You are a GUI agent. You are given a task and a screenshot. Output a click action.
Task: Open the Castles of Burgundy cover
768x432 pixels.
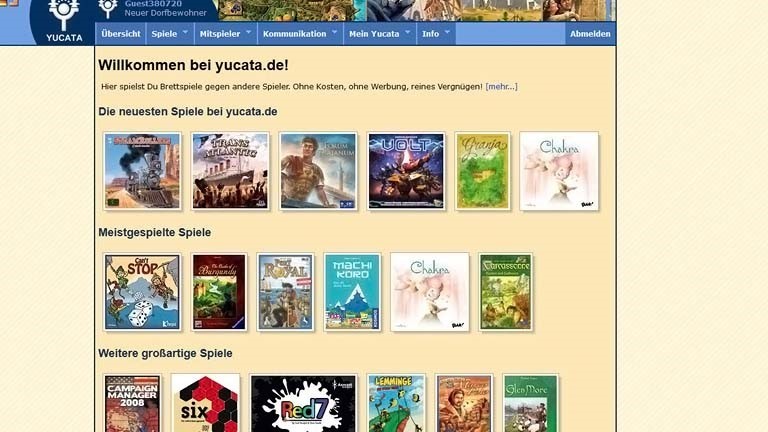click(219, 292)
